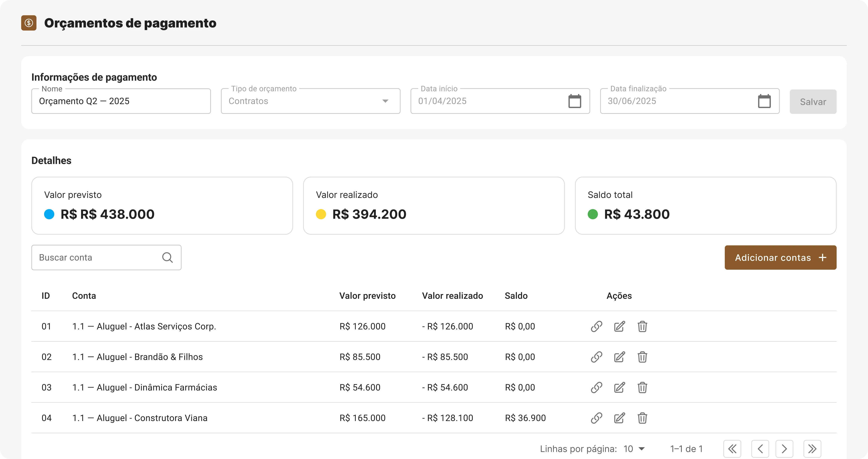Click the R$ 36.900 saldo cell
Viewport: 868px width, 459px height.
pyautogui.click(x=525, y=418)
